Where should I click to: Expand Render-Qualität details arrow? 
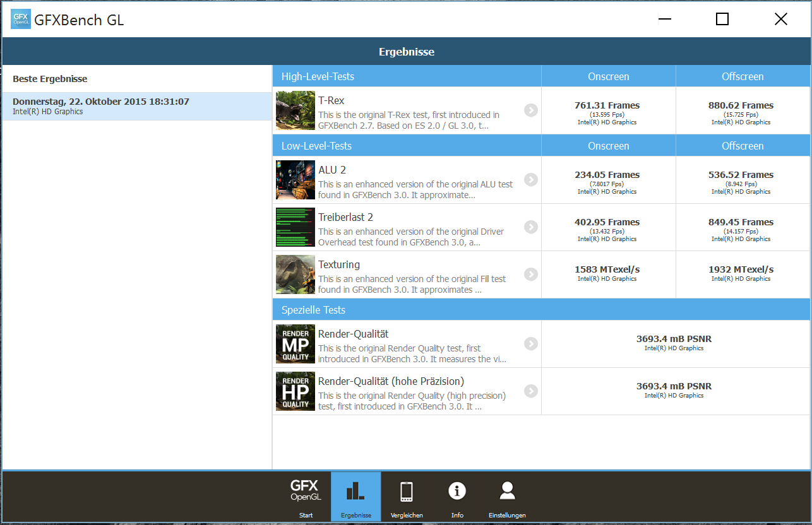pyautogui.click(x=531, y=344)
